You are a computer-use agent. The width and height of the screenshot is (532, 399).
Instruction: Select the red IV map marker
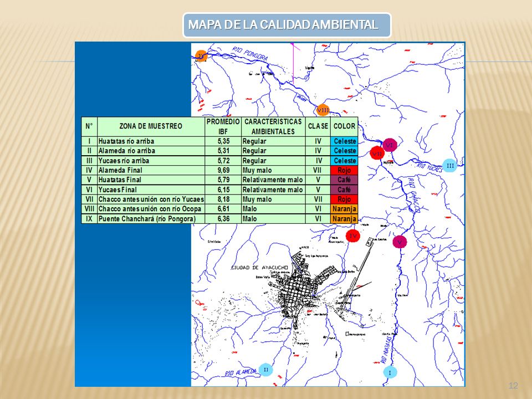tap(353, 236)
